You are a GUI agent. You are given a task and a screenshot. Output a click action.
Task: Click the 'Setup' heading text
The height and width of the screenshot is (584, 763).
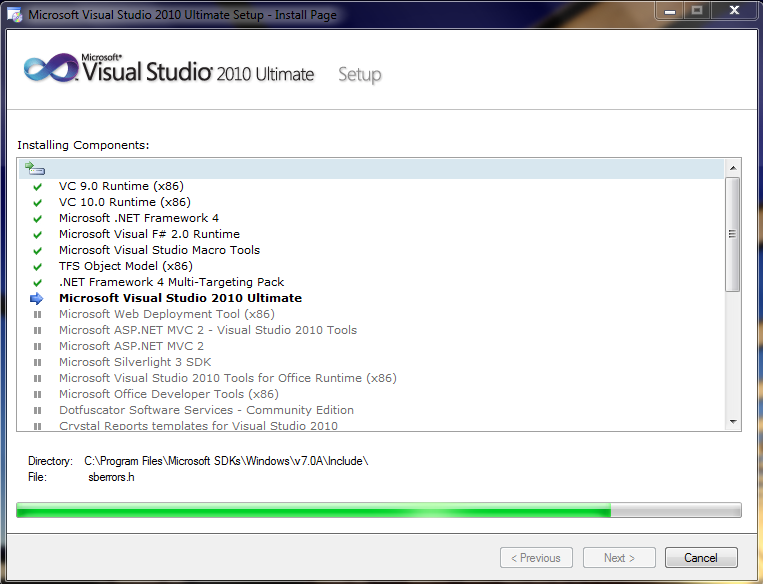(x=360, y=75)
